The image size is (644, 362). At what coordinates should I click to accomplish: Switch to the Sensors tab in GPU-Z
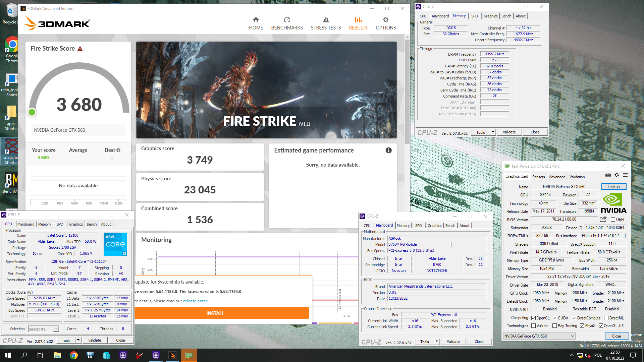[538, 177]
